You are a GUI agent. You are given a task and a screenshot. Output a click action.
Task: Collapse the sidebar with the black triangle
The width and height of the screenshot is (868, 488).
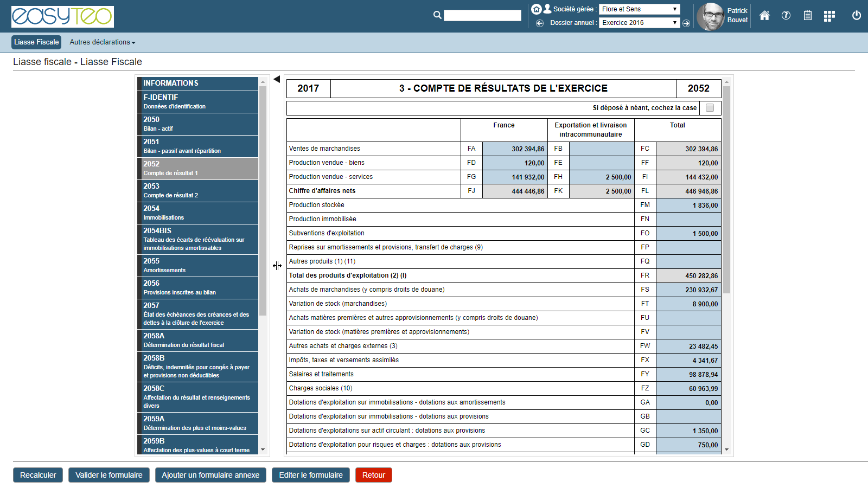click(277, 80)
